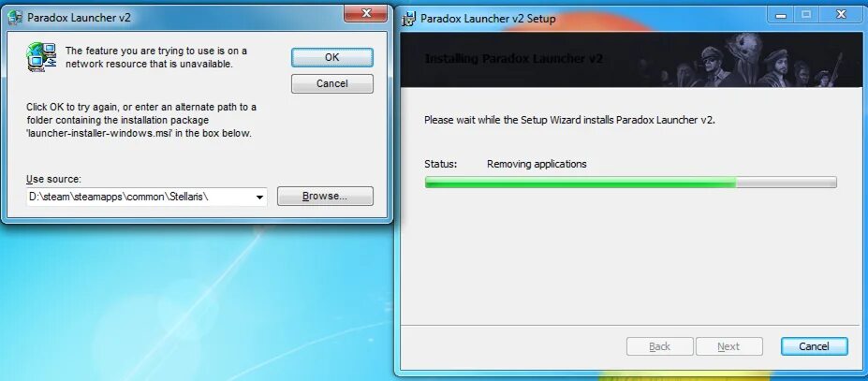Advance the wizard with Next button
Image resolution: width=868 pixels, height=381 pixels.
[x=729, y=346]
